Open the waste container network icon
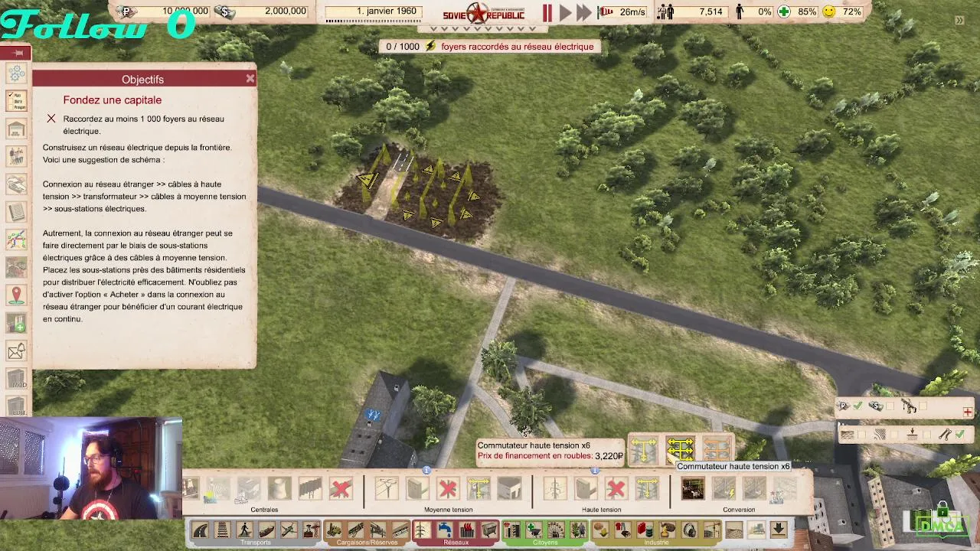 (x=489, y=530)
